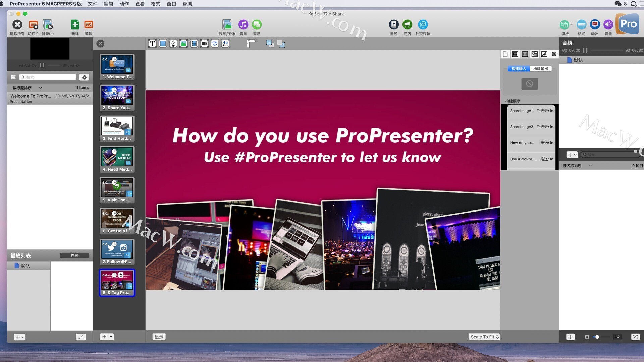Pause the audio panel playback
This screenshot has width=644, height=362.
click(x=585, y=50)
